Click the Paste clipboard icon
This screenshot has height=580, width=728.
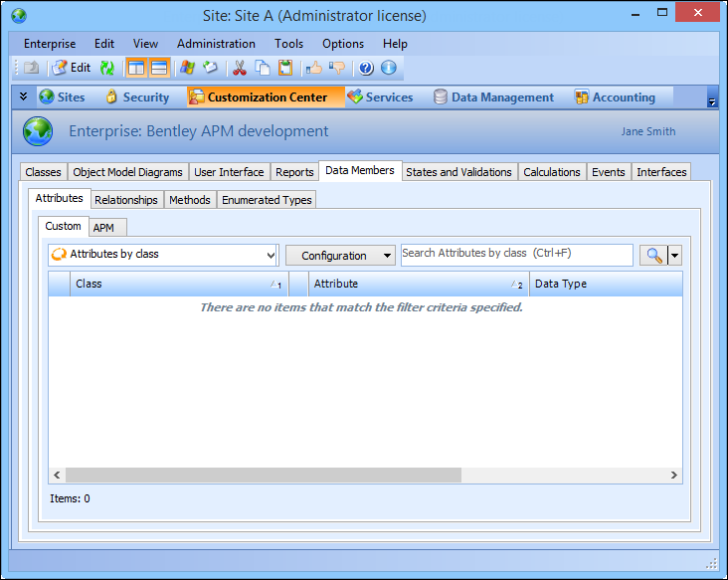pyautogui.click(x=285, y=68)
